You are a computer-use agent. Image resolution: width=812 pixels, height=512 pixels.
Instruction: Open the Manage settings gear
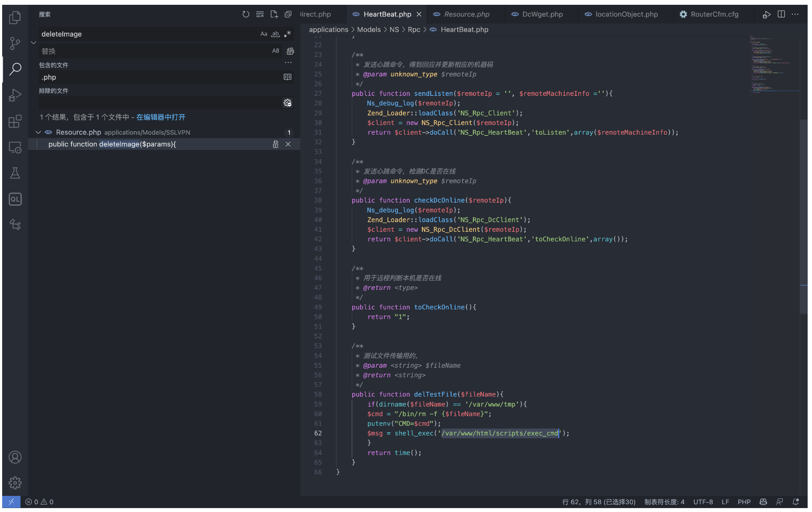pyautogui.click(x=15, y=482)
